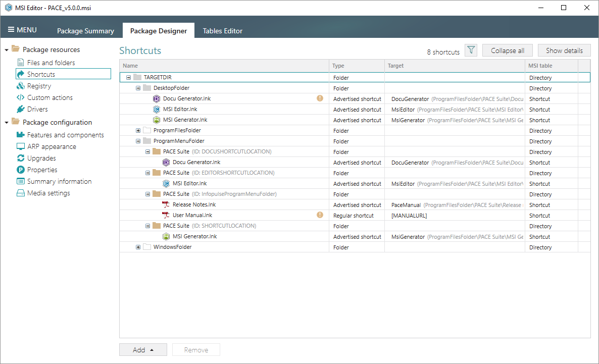Collapse PACE Suite InfopulseProgramMenuFolder folder
Image resolution: width=599 pixels, height=364 pixels.
pos(147,194)
